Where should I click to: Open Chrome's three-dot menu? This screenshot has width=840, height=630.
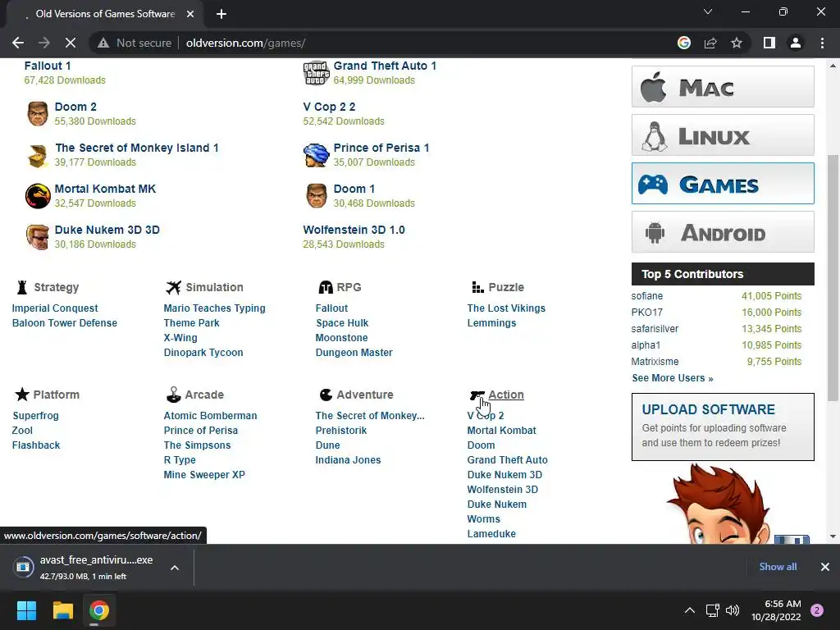(822, 43)
